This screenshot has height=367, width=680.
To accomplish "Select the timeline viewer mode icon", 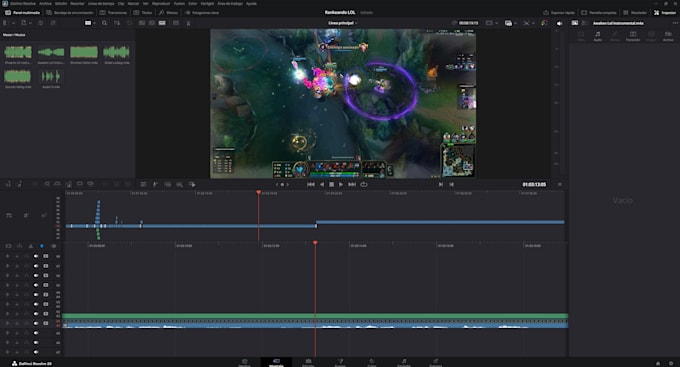I will 162,23.
